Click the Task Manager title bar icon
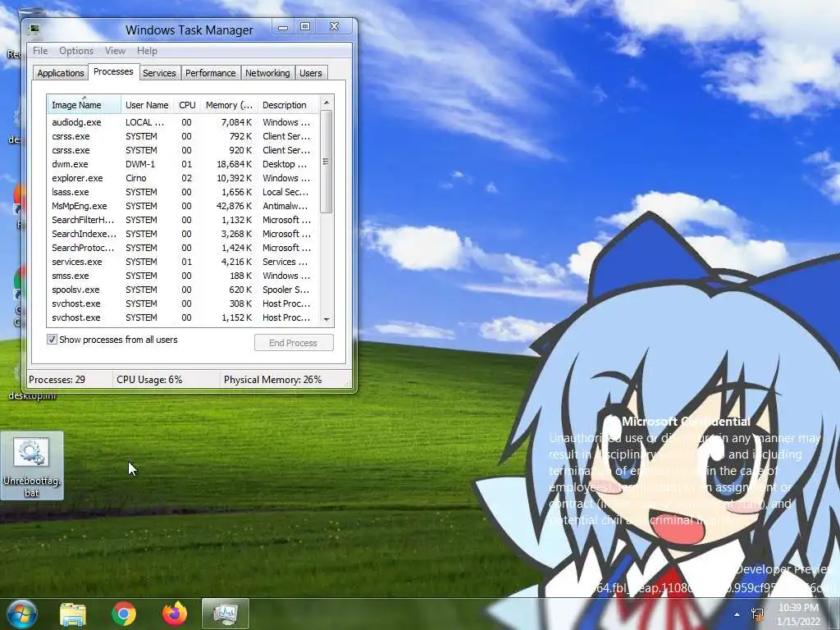840x630 pixels. [34, 29]
